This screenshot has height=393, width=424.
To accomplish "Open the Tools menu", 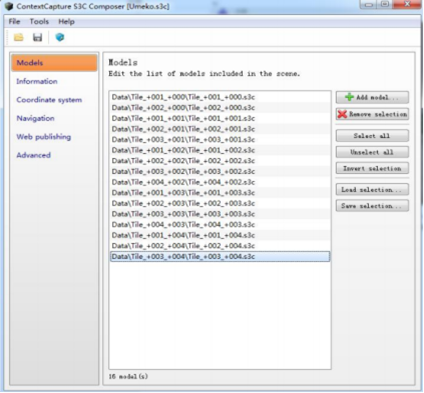I will 39,22.
